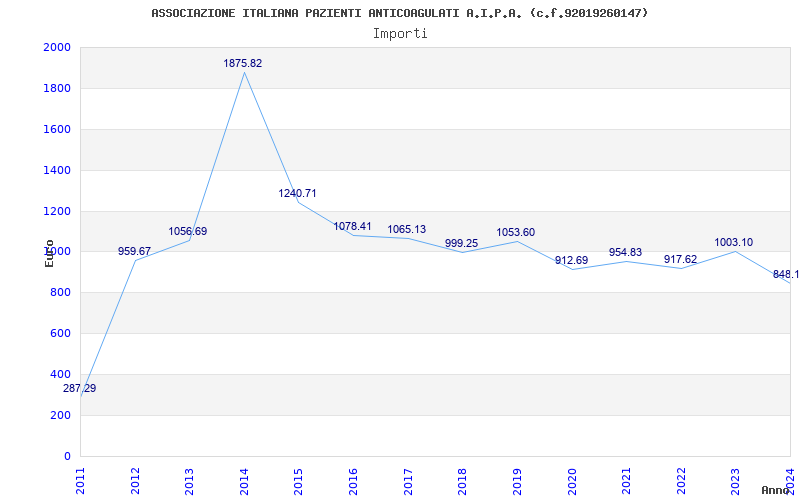Select the 954.83 data label
Viewport: 800px width, 500px height.
tap(626, 252)
